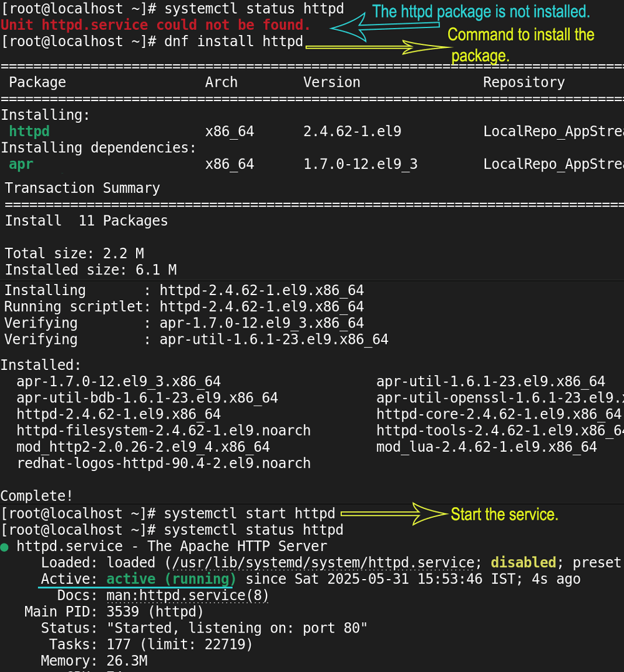The width and height of the screenshot is (624, 672).
Task: Click 'redhat-logos-httpd-90.4-2.el9.noarch' entry
Action: (x=163, y=463)
